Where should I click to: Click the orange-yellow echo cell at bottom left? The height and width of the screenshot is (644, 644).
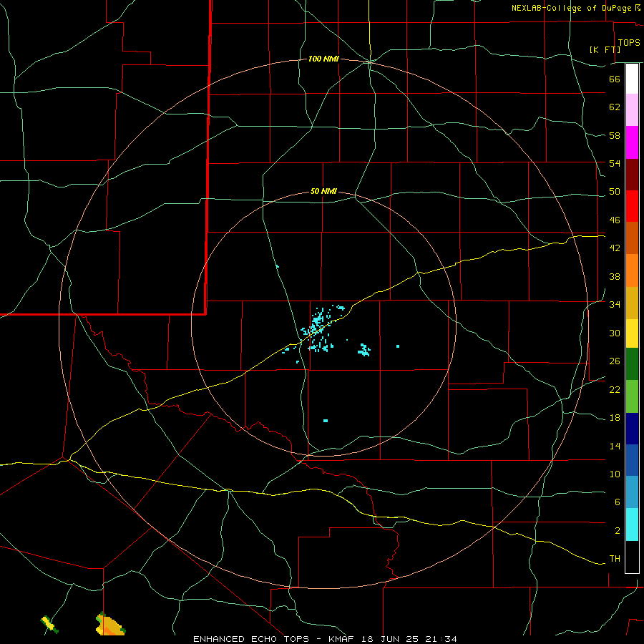109,624
